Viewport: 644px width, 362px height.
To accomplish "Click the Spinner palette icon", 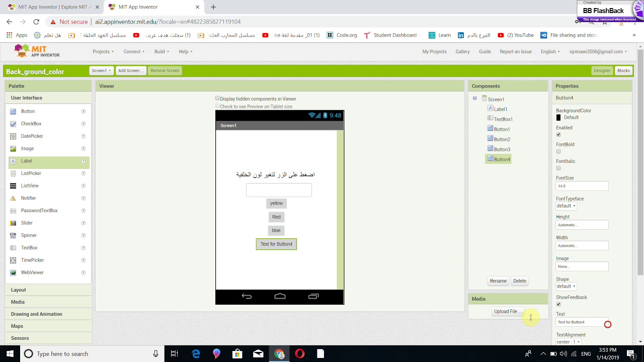I will [x=13, y=235].
